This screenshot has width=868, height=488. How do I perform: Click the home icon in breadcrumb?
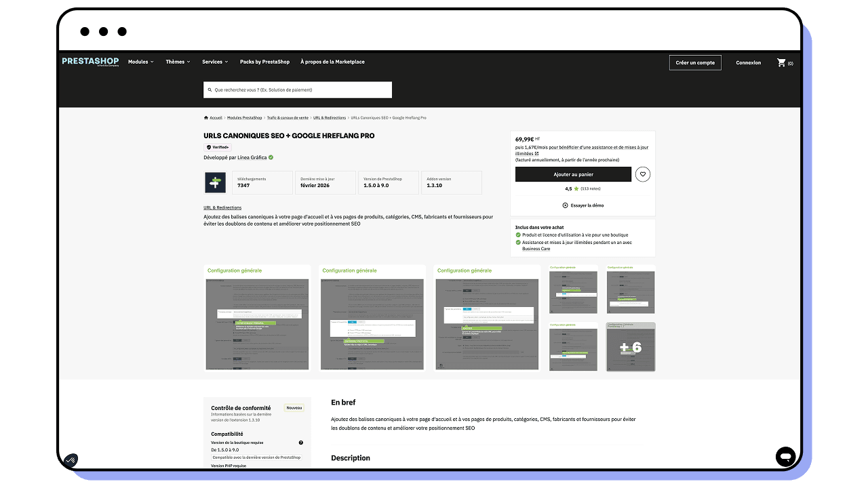click(206, 118)
